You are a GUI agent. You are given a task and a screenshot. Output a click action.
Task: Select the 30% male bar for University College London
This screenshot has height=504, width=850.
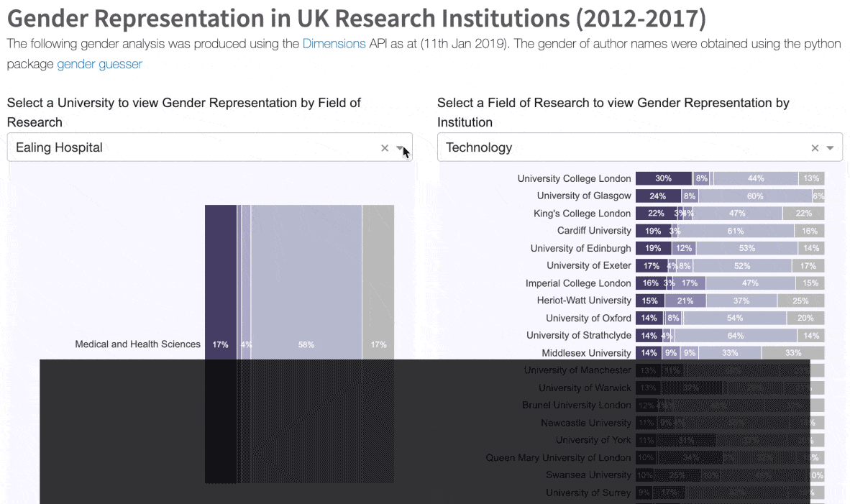[662, 178]
